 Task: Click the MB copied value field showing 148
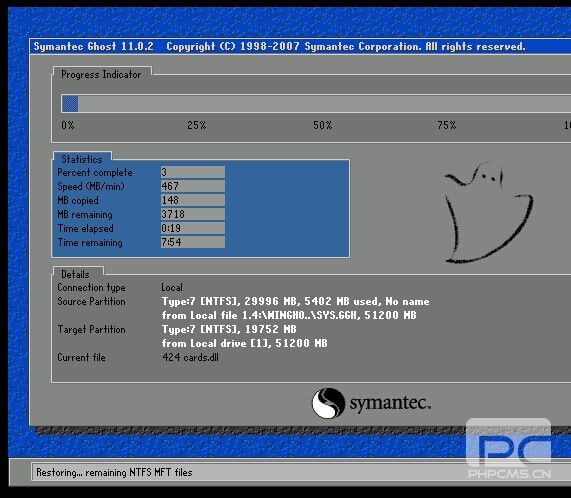(x=193, y=200)
